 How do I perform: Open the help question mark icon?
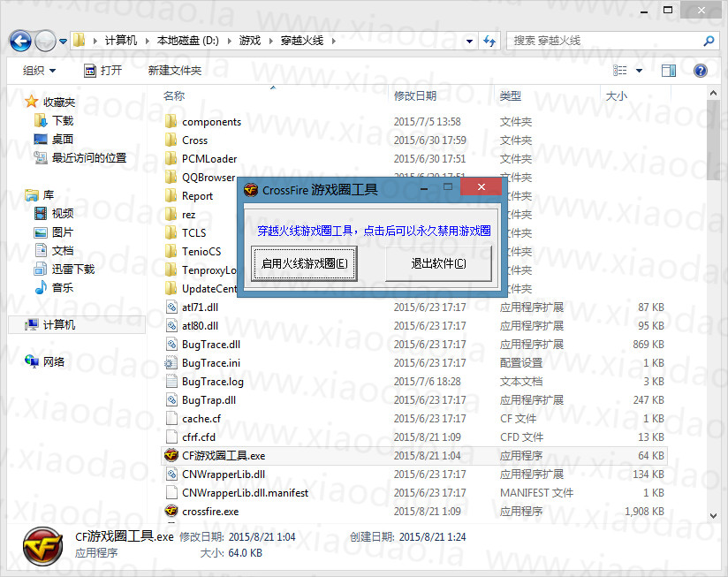tap(701, 70)
